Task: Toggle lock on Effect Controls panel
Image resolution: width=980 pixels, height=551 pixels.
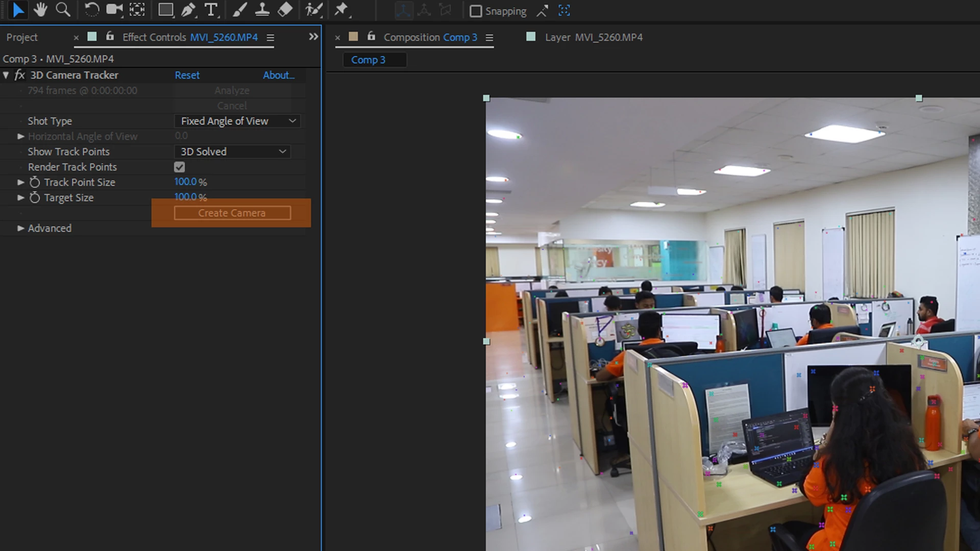Action: (110, 36)
